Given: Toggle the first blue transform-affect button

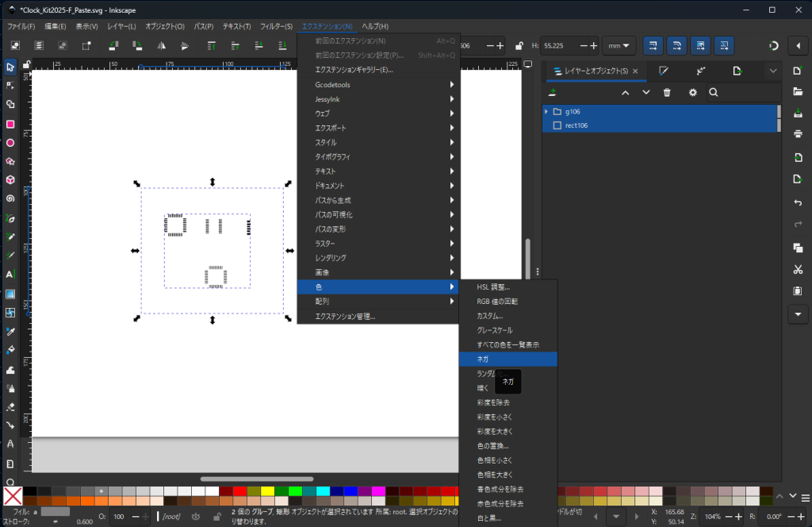Looking at the screenshot, I should coord(653,46).
